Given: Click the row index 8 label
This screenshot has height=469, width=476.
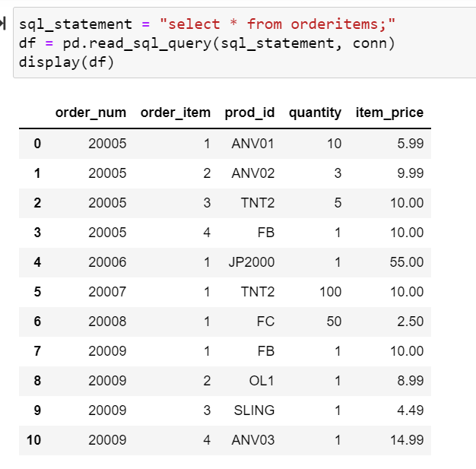Looking at the screenshot, I should (x=37, y=381).
